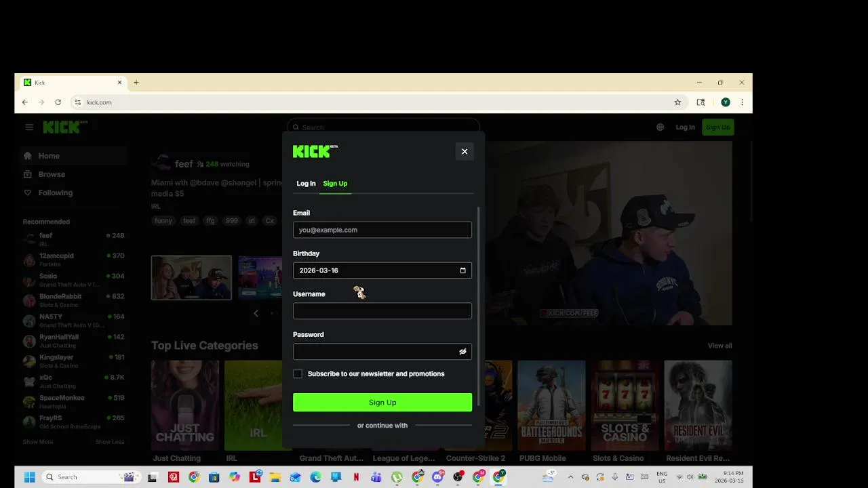Click Show Less under Recommended
This screenshot has height=488, width=868.
click(x=110, y=442)
